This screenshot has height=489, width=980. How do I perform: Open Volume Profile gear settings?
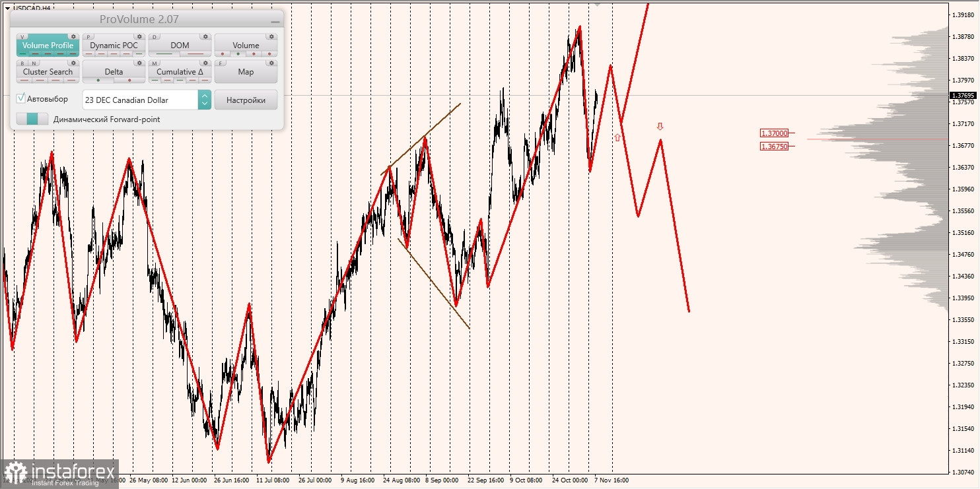(x=73, y=37)
